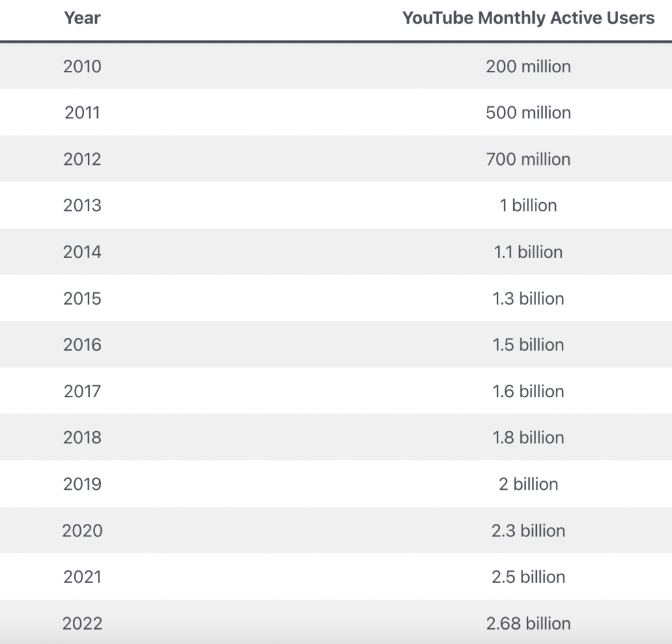This screenshot has height=644, width=672.
Task: Select the 2019 year cell
Action: 82,484
